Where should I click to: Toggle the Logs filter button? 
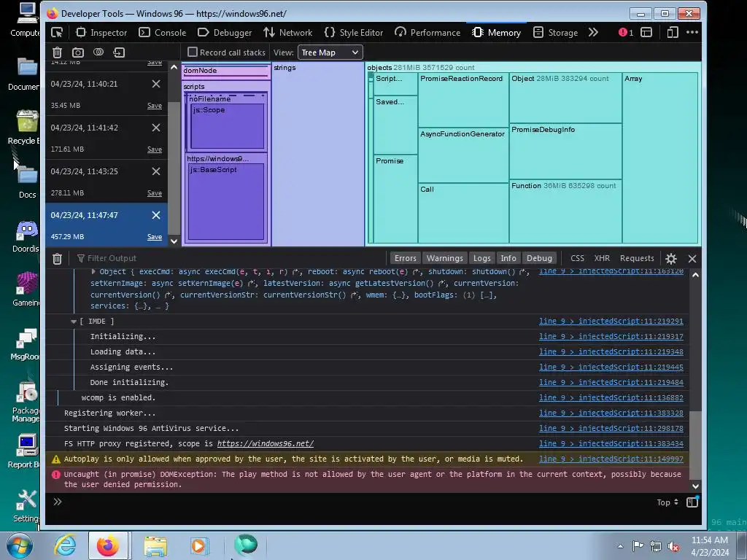tap(481, 258)
